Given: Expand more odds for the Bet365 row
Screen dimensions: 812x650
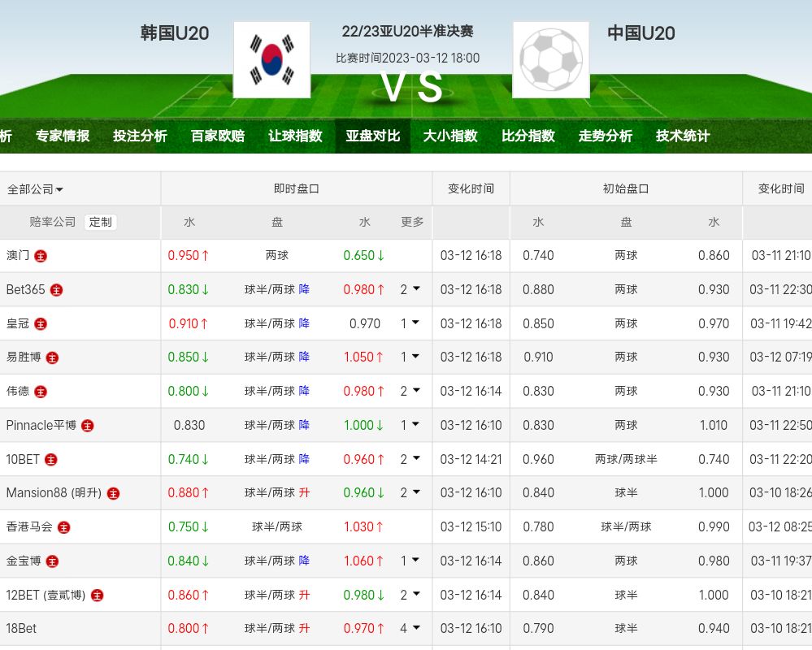Looking at the screenshot, I should pos(410,289).
